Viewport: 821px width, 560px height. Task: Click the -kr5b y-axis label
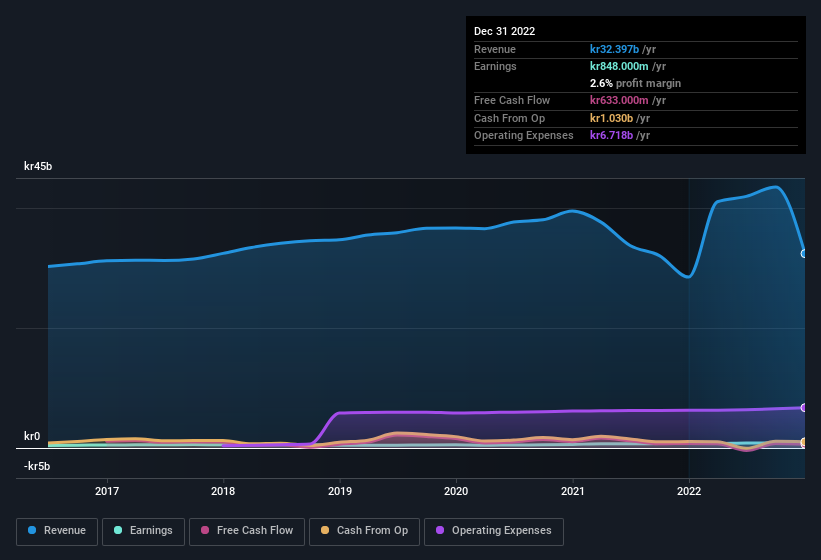(37, 466)
